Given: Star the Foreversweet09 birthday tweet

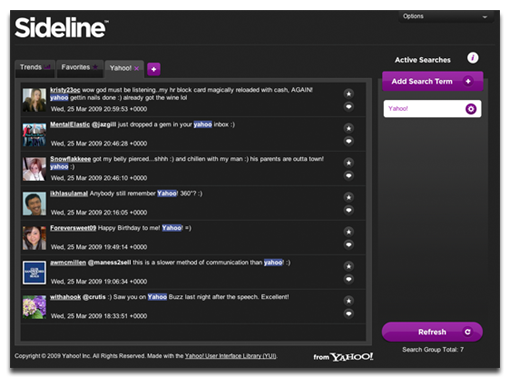Looking at the screenshot, I should coord(349,232).
